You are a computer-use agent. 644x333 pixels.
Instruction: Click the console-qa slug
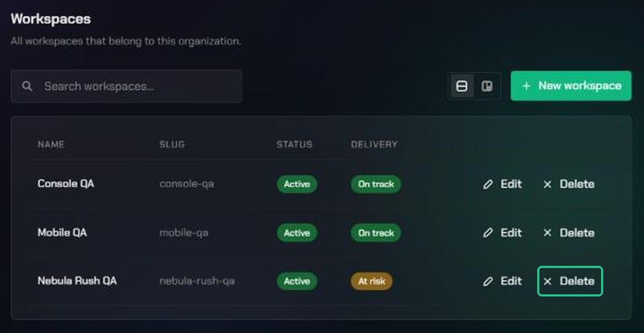coord(186,184)
